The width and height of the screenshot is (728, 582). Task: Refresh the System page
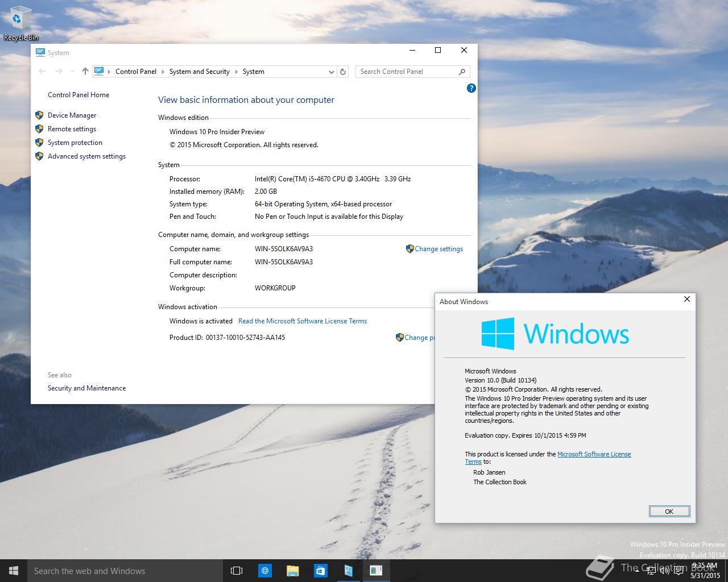[x=343, y=72]
